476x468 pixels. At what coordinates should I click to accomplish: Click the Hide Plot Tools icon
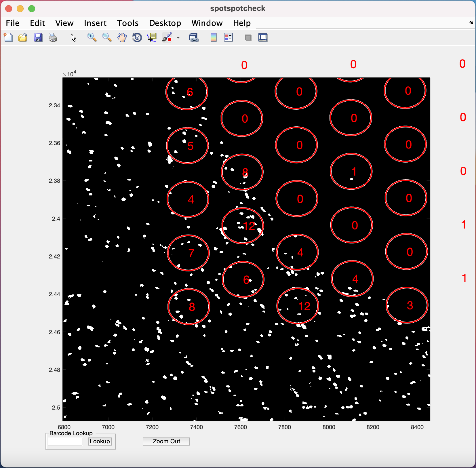tap(248, 37)
